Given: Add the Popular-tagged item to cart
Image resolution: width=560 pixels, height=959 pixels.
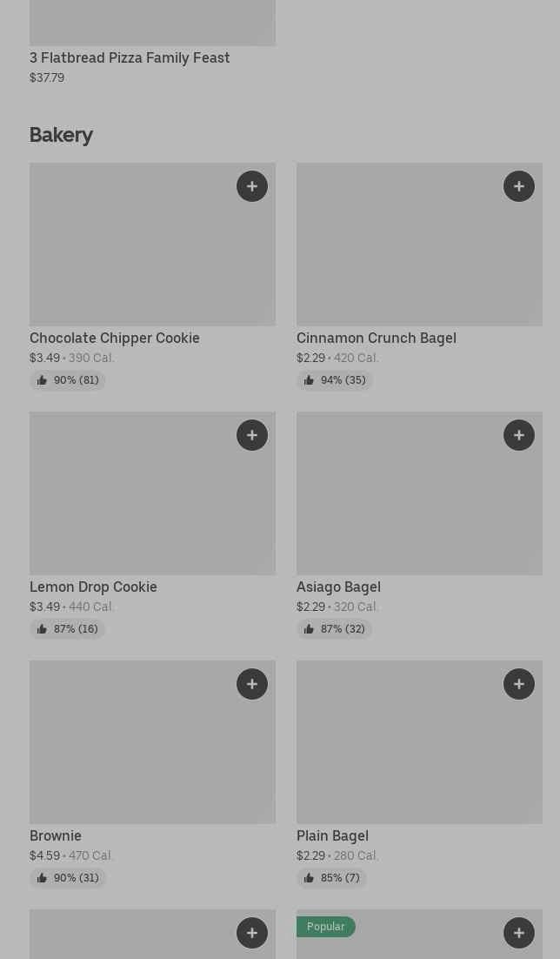Looking at the screenshot, I should [519, 933].
